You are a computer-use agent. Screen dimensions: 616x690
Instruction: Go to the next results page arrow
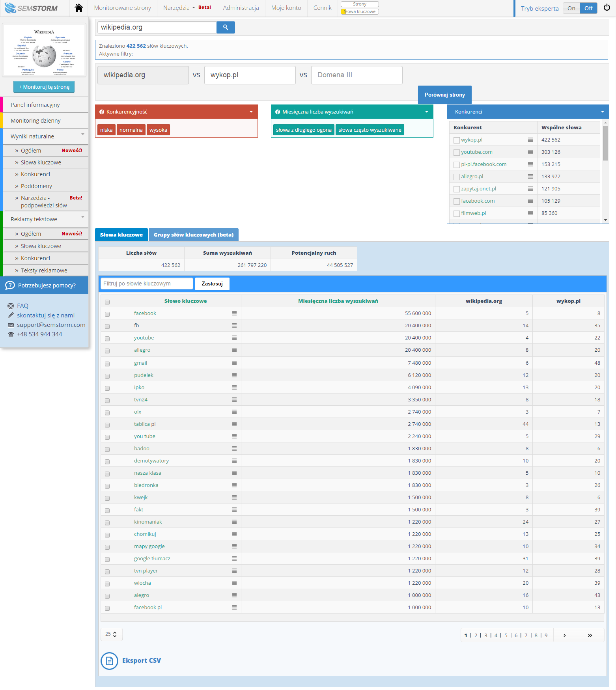point(565,635)
